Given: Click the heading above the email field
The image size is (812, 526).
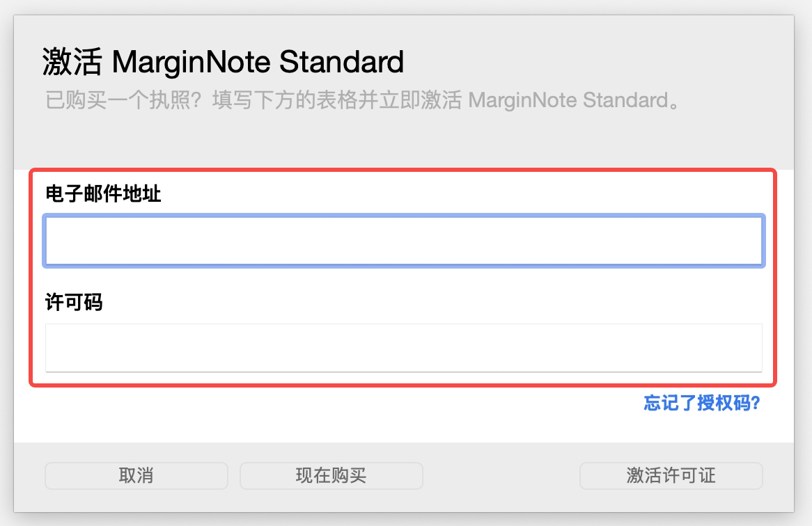Looking at the screenshot, I should [103, 193].
